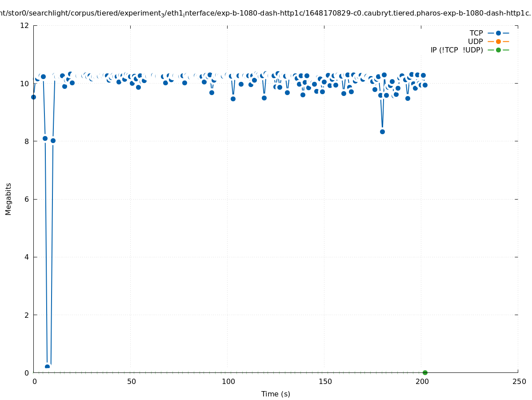
Task: Click the 12 tick label on the y-axis
Action: coord(24,25)
